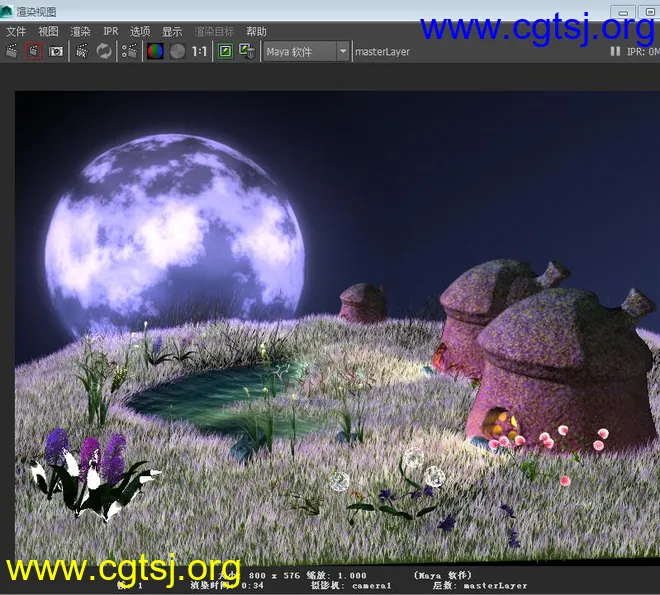Pause IPR tuning with the pause icon
Screen dimensions: 660x595
click(615, 51)
